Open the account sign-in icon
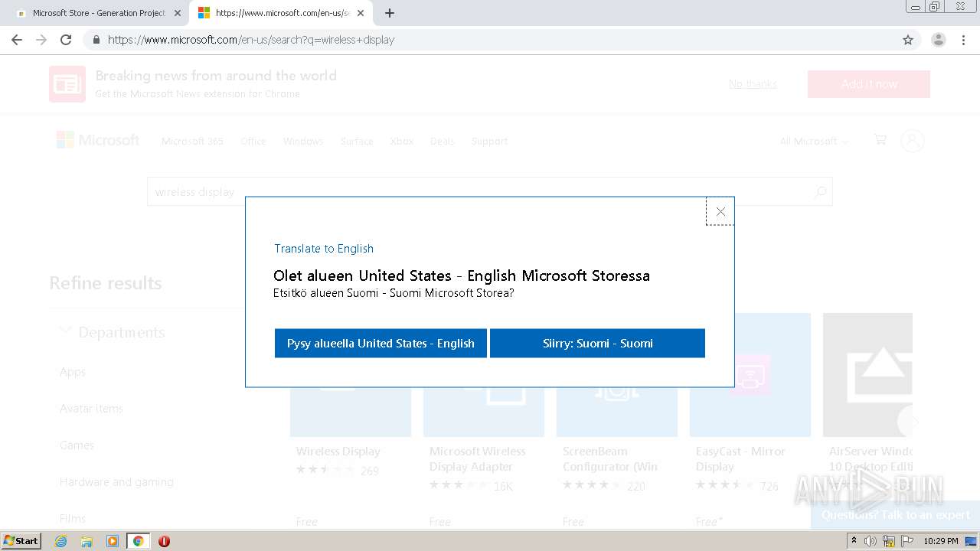This screenshot has height=551, width=980. [x=913, y=140]
